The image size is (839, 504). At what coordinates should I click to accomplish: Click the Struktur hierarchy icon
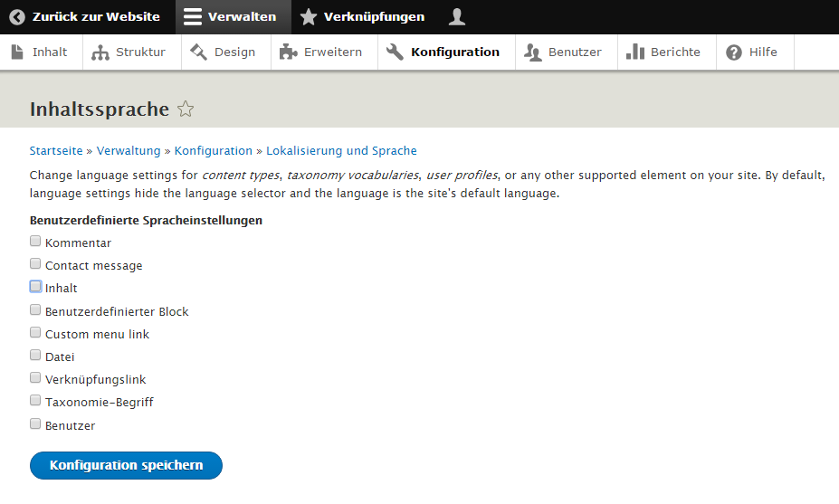[100, 52]
